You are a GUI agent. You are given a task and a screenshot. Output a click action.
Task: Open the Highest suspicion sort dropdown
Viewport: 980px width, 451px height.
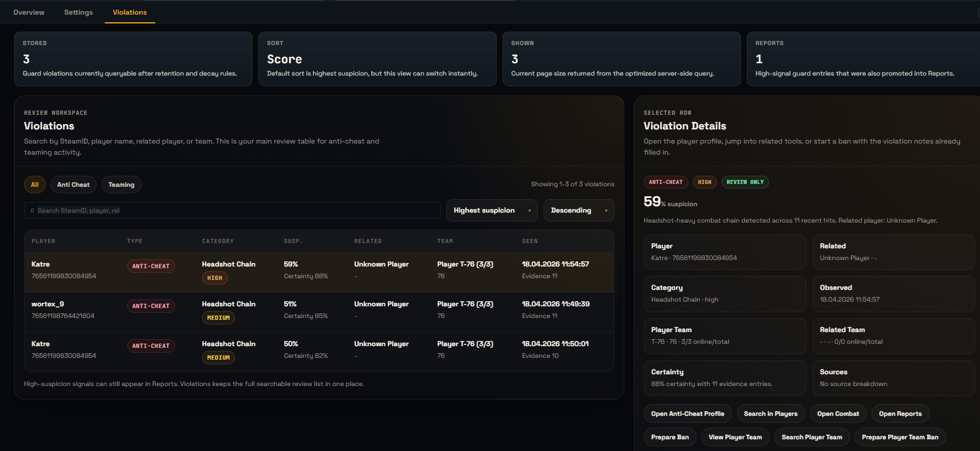(491, 211)
